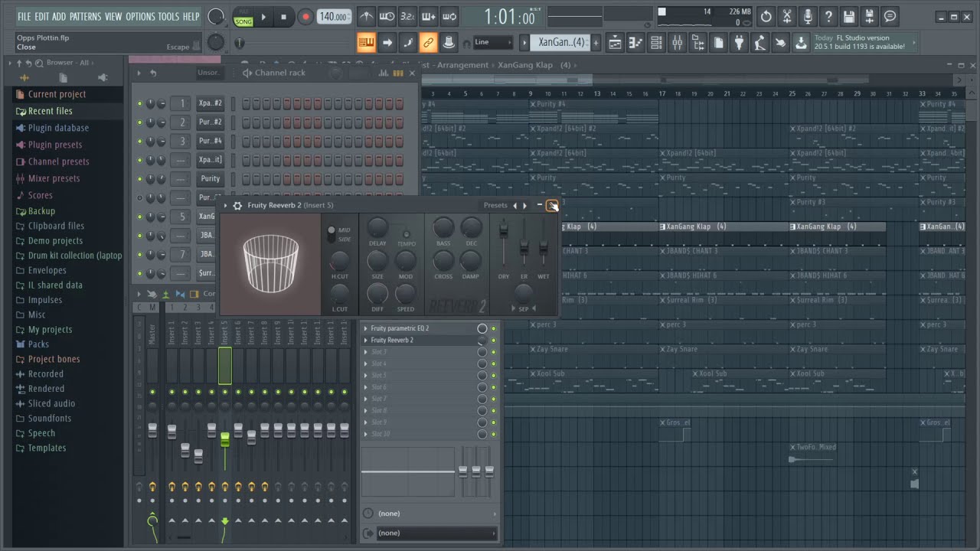
Task: Open the OPTIONS menu
Action: click(x=140, y=16)
